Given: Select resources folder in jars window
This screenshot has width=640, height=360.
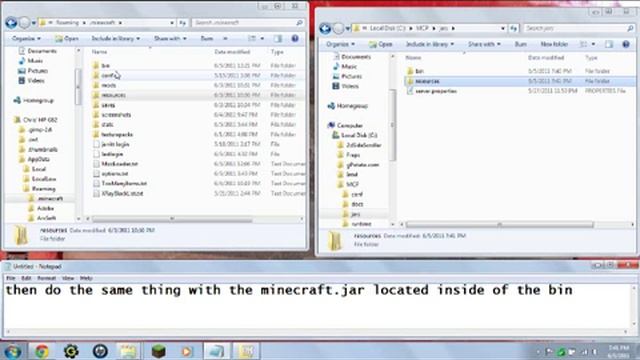Looking at the screenshot, I should 427,81.
